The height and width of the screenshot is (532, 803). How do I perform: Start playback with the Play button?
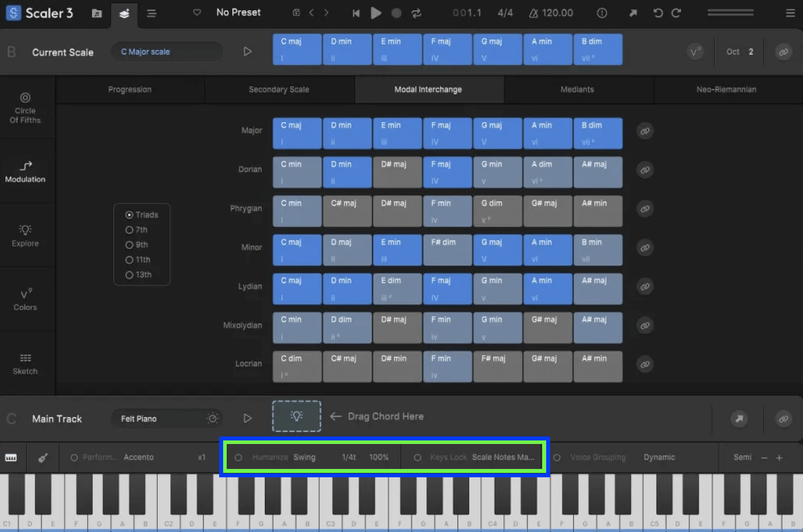coord(376,13)
